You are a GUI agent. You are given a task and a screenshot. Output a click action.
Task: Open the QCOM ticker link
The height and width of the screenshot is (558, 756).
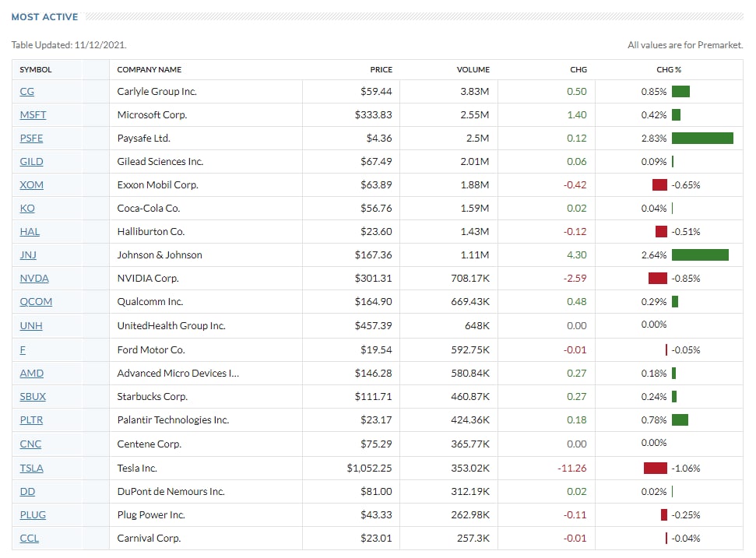(x=36, y=302)
